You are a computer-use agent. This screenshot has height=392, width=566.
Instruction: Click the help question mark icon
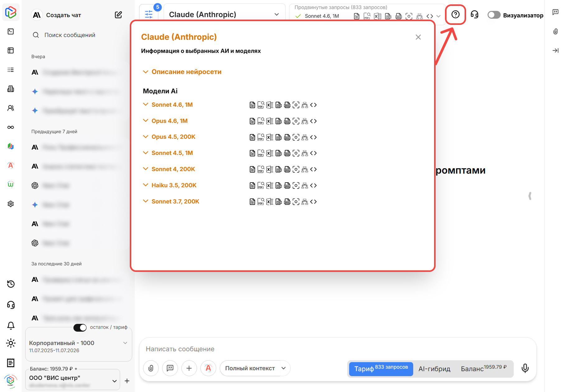(455, 15)
